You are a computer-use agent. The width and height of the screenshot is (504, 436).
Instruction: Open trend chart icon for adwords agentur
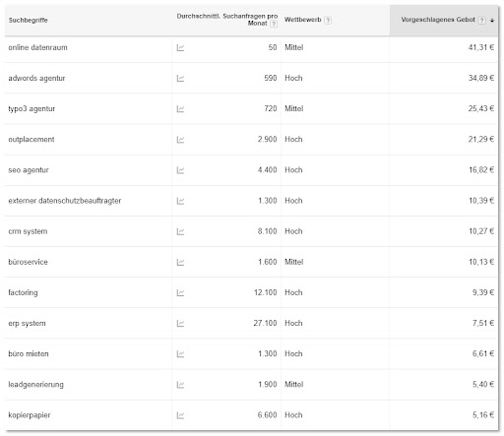point(180,79)
